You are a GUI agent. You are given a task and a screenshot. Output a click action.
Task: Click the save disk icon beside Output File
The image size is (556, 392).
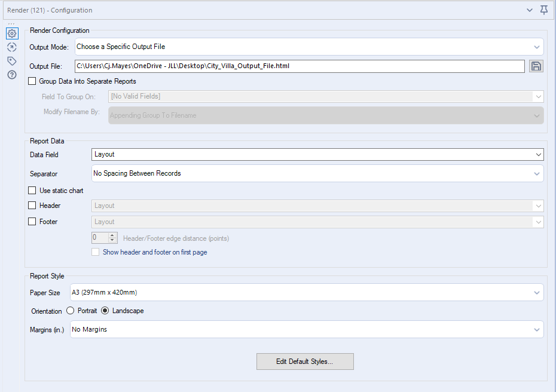(536, 66)
